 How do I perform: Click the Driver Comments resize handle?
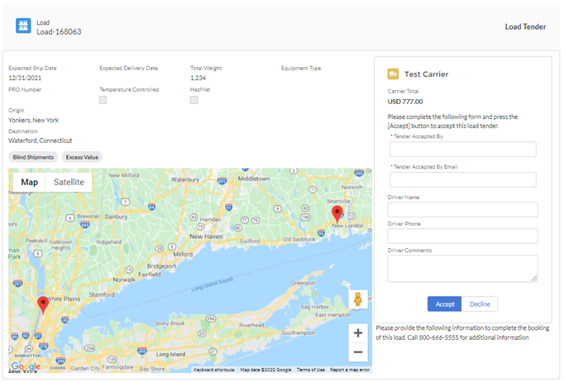tap(534, 278)
